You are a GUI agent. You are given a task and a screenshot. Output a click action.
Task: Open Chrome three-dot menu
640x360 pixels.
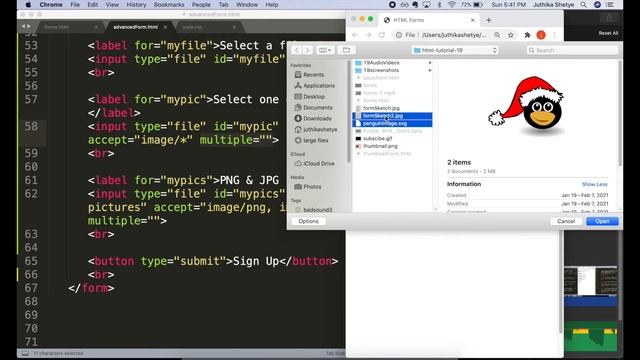coord(554,35)
